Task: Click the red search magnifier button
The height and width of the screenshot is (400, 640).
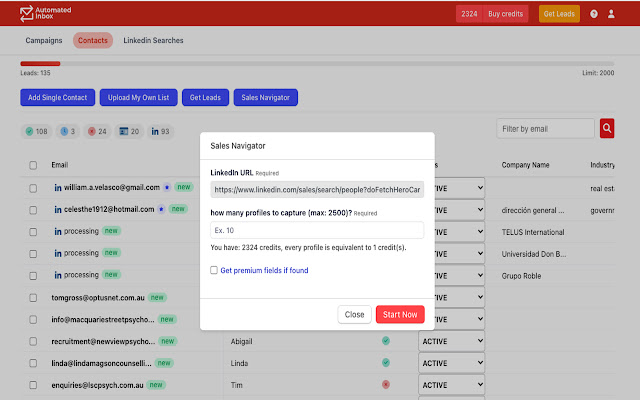Action: click(607, 129)
